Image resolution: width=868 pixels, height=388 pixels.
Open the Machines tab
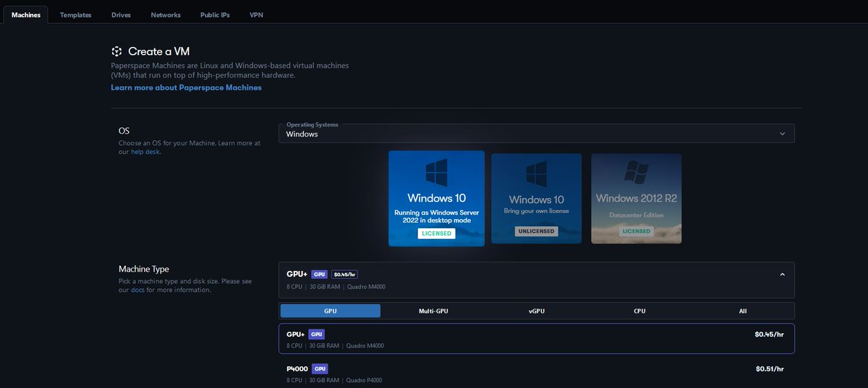coord(26,14)
